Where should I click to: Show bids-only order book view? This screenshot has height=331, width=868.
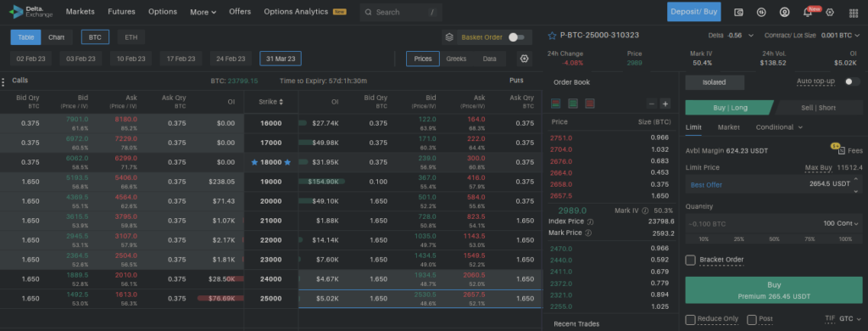573,104
